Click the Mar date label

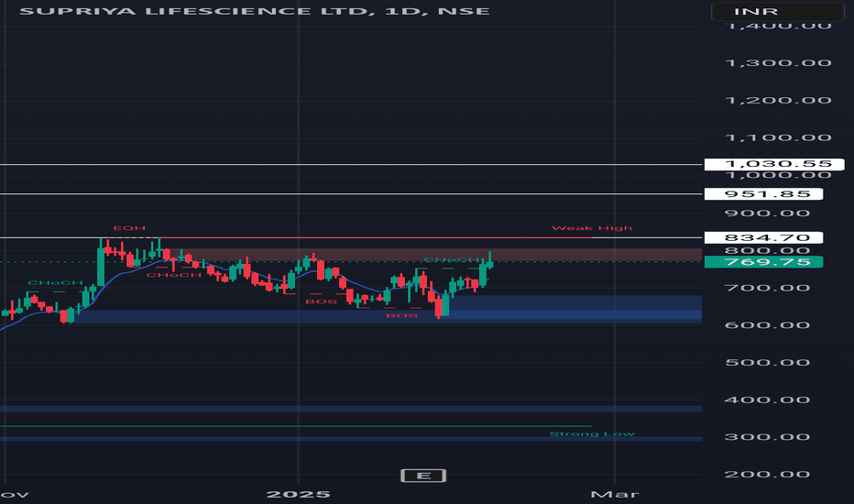[614, 494]
